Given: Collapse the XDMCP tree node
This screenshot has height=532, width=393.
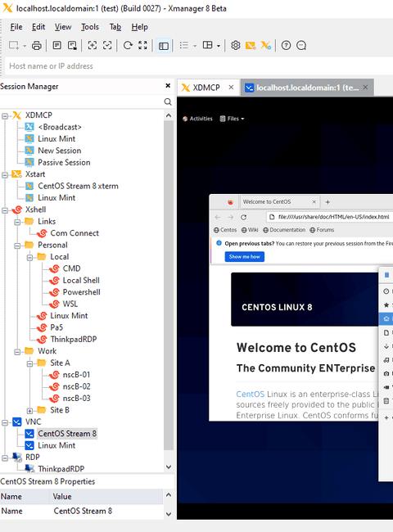Looking at the screenshot, I should click(x=5, y=116).
